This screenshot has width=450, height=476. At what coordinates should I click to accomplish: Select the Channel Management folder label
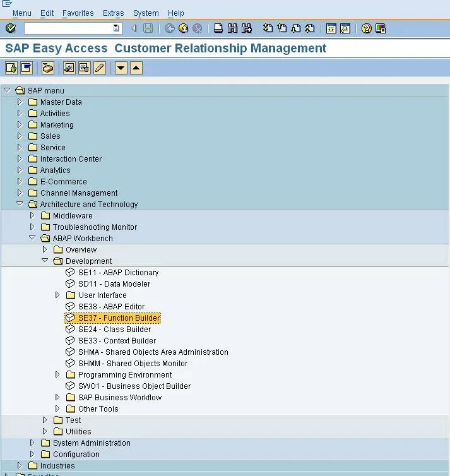79,193
